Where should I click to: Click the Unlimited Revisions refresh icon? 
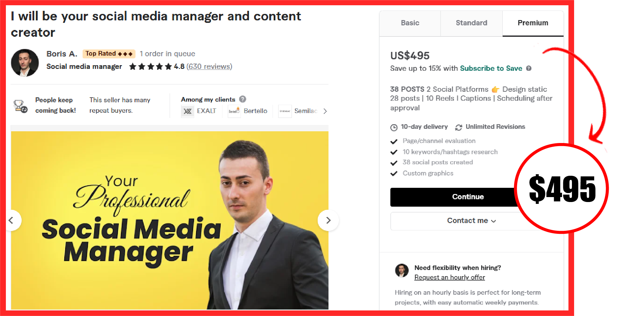pyautogui.click(x=458, y=127)
